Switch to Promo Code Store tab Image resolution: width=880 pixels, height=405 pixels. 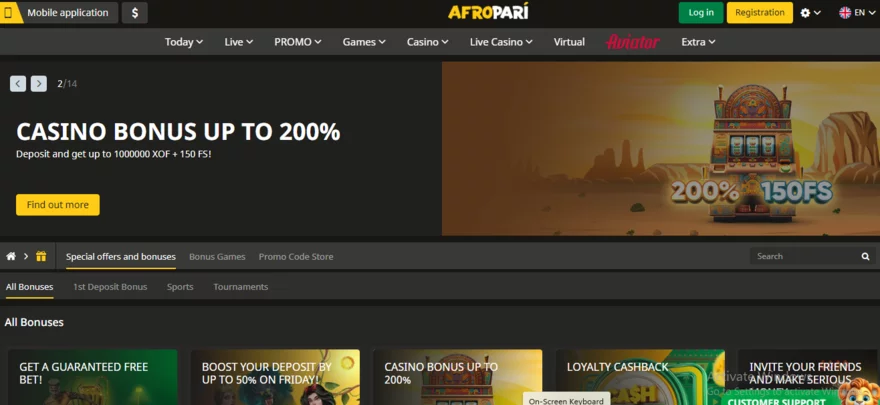(x=296, y=256)
